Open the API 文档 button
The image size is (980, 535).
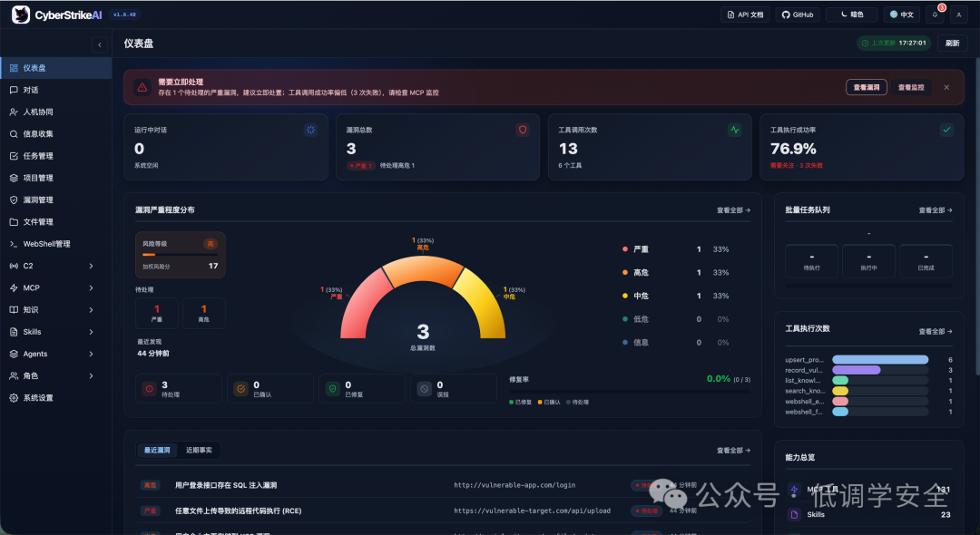click(745, 15)
